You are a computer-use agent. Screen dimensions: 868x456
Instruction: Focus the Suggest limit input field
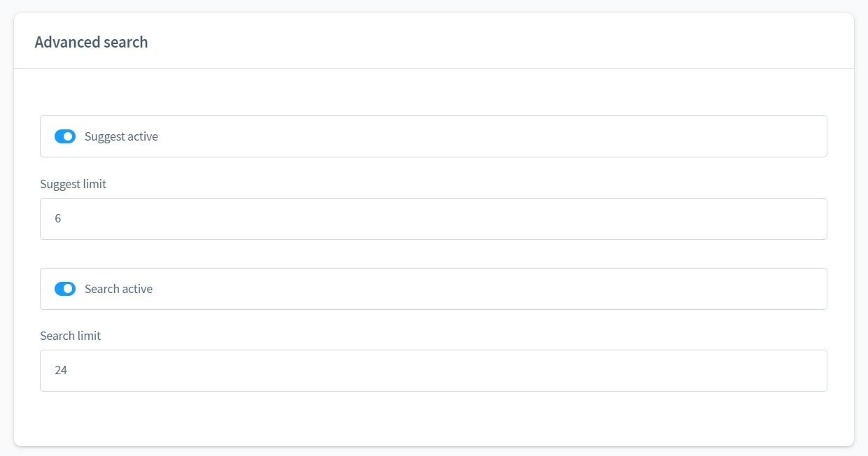[x=433, y=219]
